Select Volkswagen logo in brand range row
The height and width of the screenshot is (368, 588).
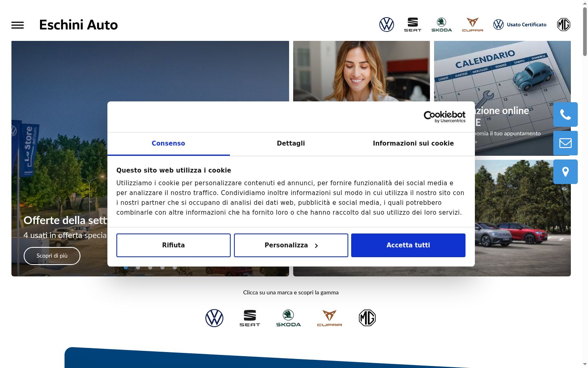214,318
